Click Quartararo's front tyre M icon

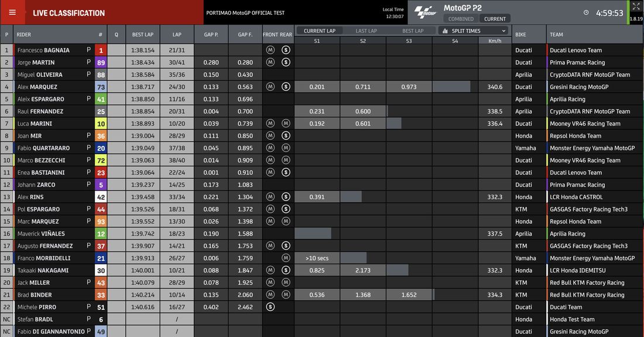point(270,148)
